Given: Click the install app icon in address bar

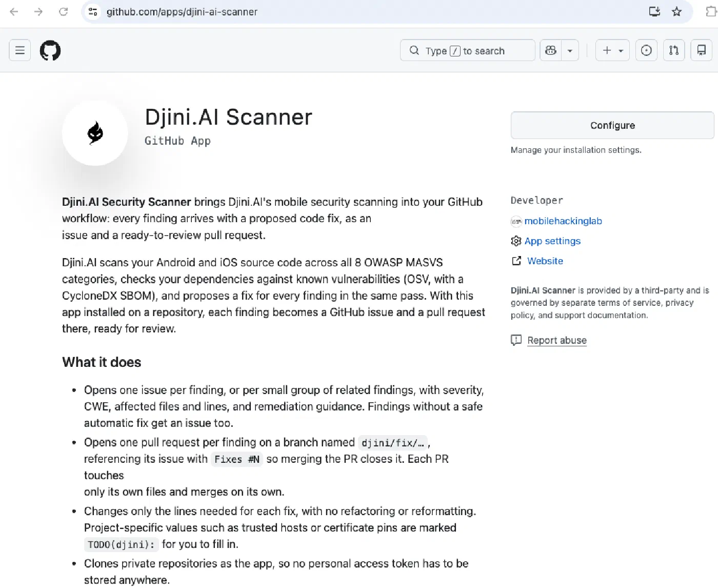Looking at the screenshot, I should click(654, 11).
